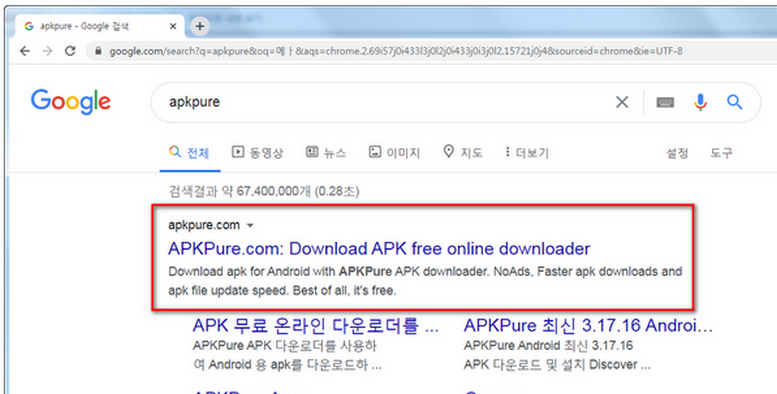Click the blue search magnifier icon

coord(734,102)
